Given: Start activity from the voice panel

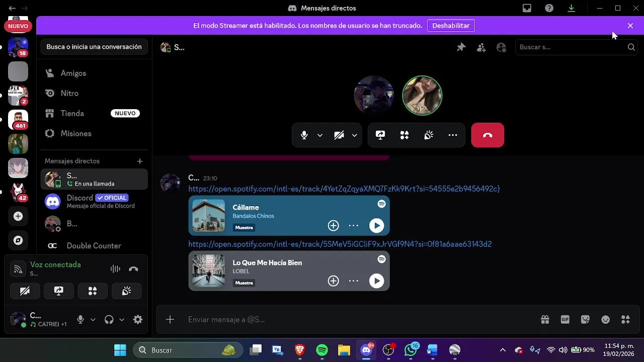Looking at the screenshot, I should [93, 291].
